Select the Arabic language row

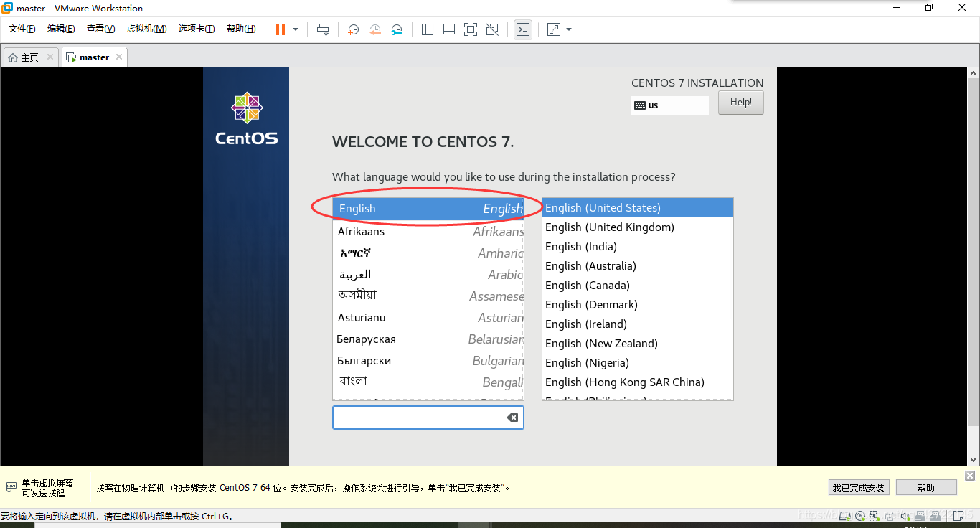(x=428, y=275)
